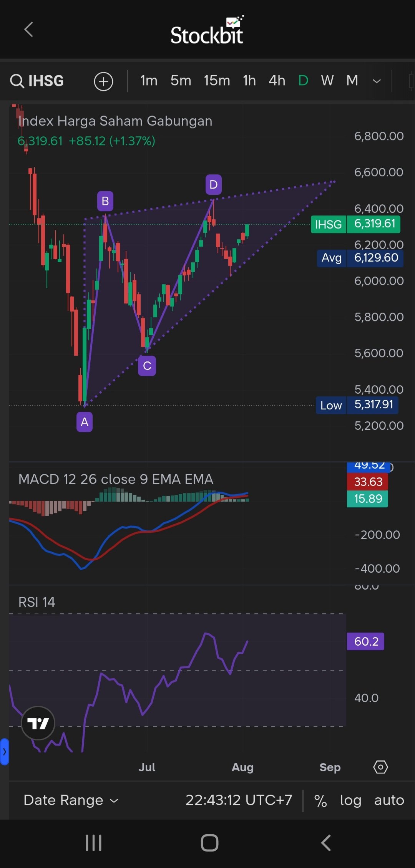The height and width of the screenshot is (868, 415).
Task: Expand the timeframe dropdown chevron
Action: click(377, 81)
